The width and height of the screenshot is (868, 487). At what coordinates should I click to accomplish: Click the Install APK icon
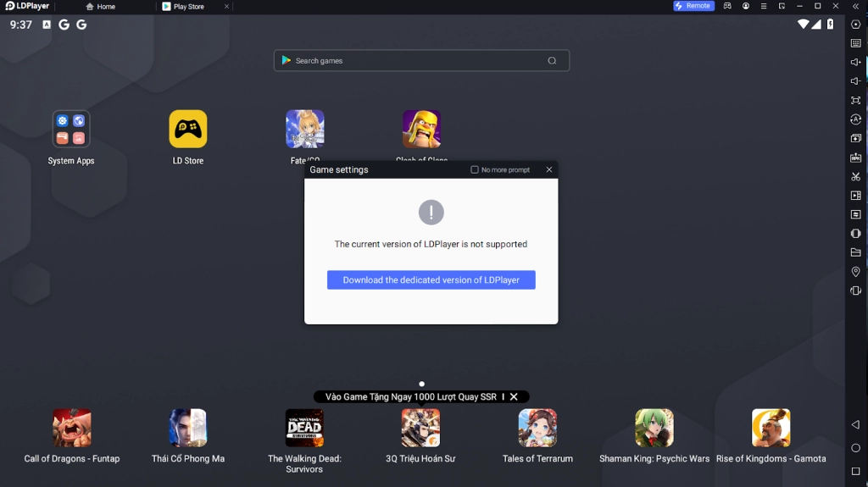pyautogui.click(x=856, y=158)
